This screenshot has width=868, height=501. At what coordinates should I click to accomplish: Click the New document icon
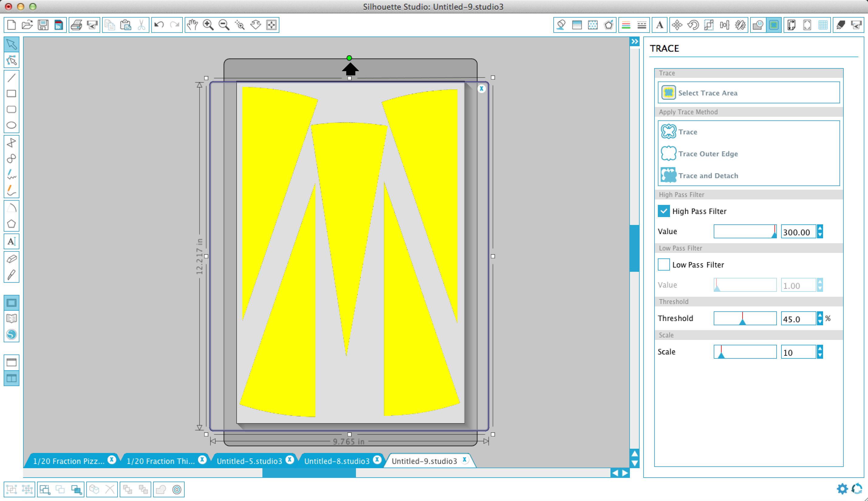(11, 25)
